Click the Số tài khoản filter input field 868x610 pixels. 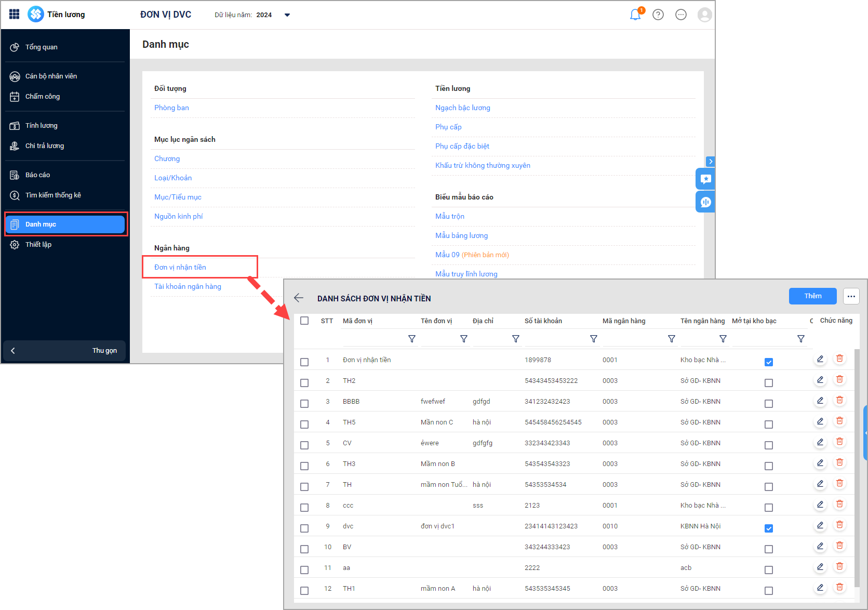556,339
